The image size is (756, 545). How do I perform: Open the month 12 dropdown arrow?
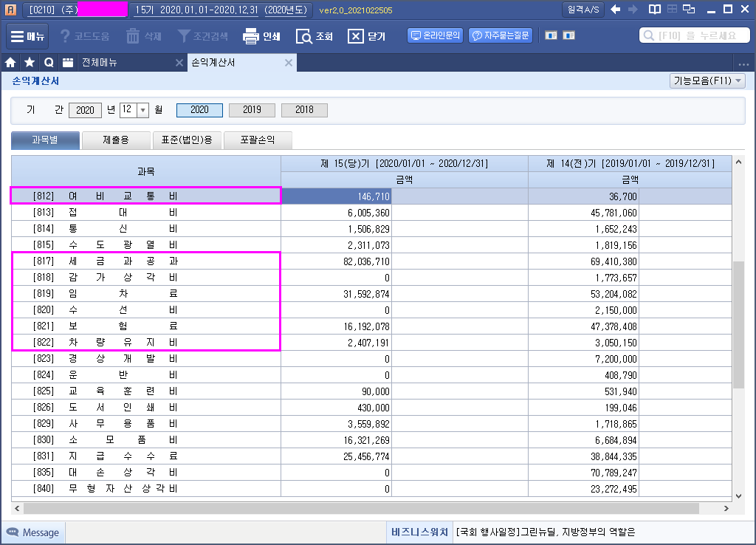142,110
